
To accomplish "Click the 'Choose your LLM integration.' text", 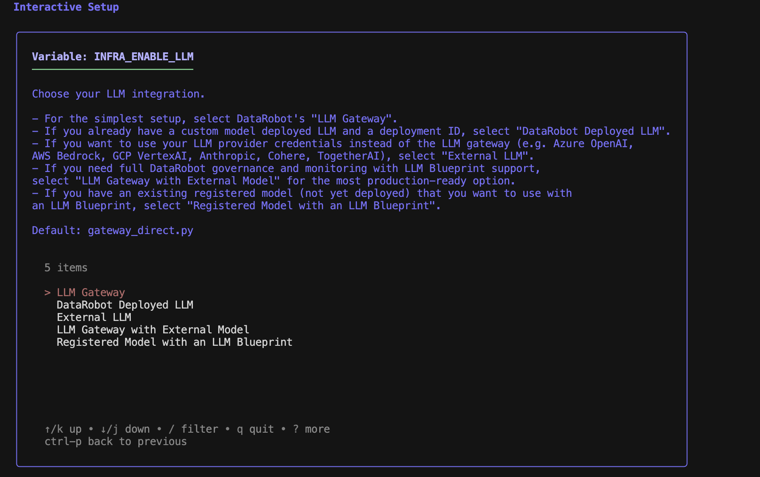I will pyautogui.click(x=118, y=94).
